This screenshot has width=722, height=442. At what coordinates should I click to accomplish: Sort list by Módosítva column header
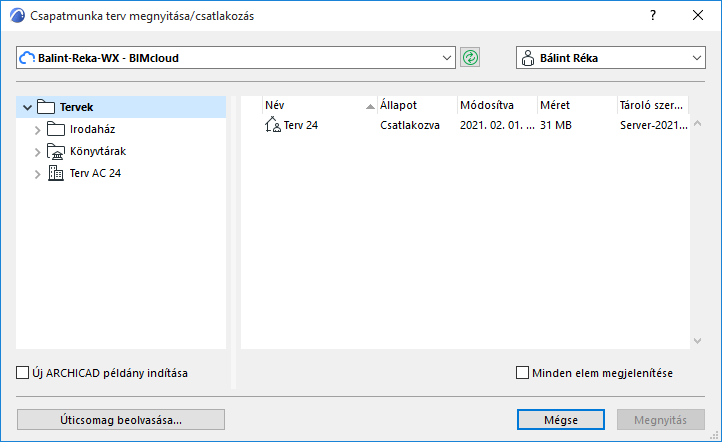pos(498,105)
